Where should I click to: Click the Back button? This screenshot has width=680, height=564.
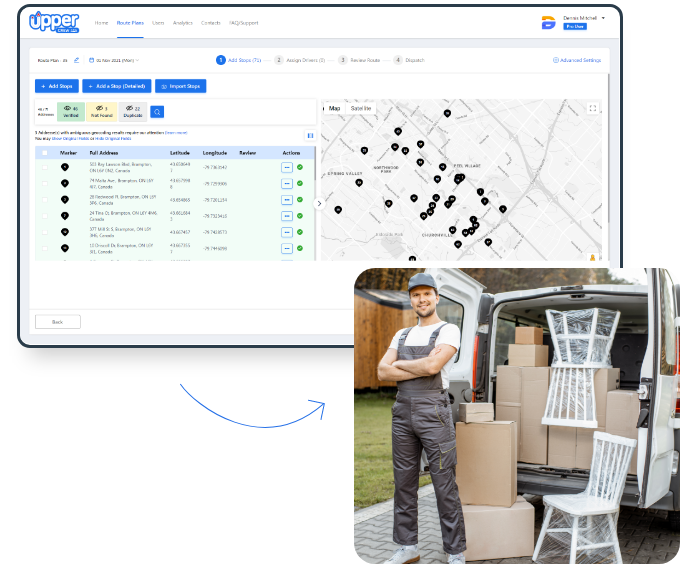58,322
